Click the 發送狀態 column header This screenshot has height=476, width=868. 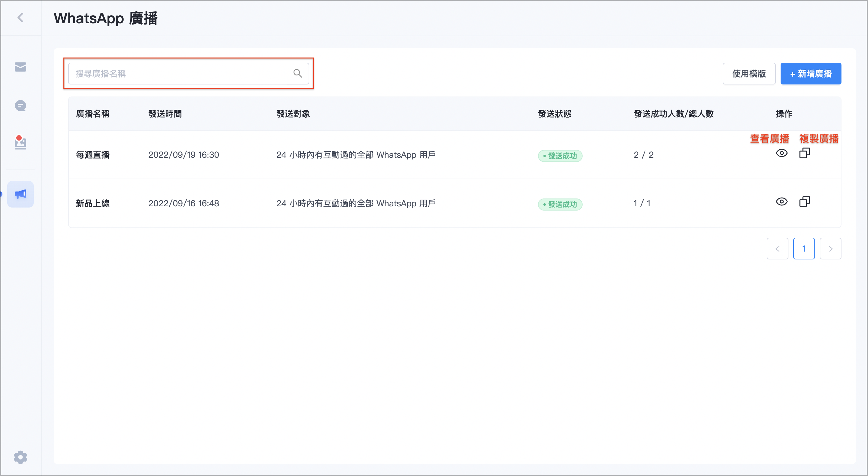[555, 114]
